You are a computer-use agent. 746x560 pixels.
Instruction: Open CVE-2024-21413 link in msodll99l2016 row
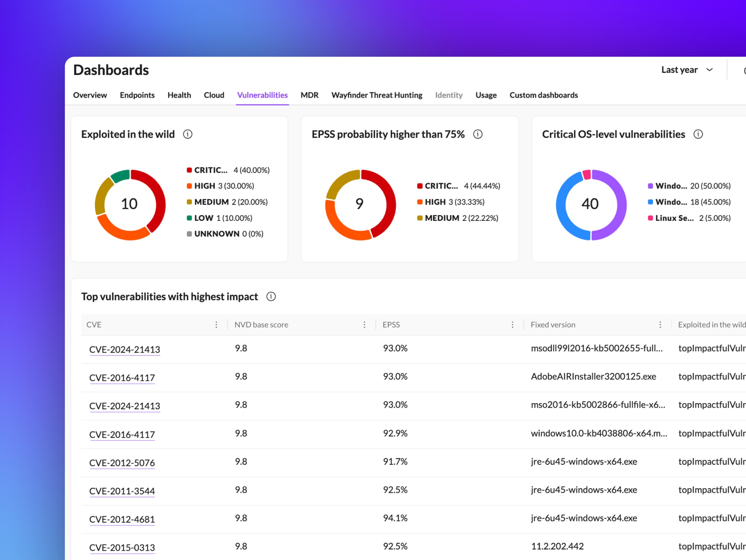tap(124, 350)
